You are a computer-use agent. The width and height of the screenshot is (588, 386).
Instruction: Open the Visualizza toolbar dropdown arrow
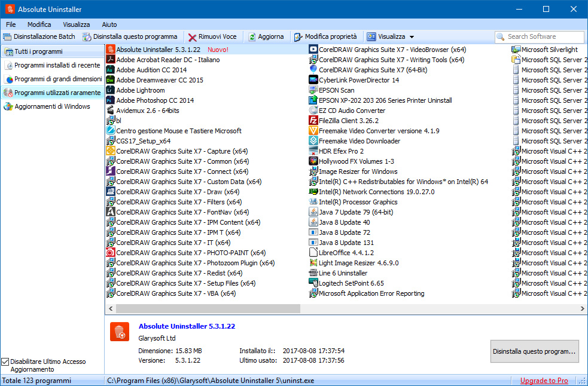[x=412, y=37]
